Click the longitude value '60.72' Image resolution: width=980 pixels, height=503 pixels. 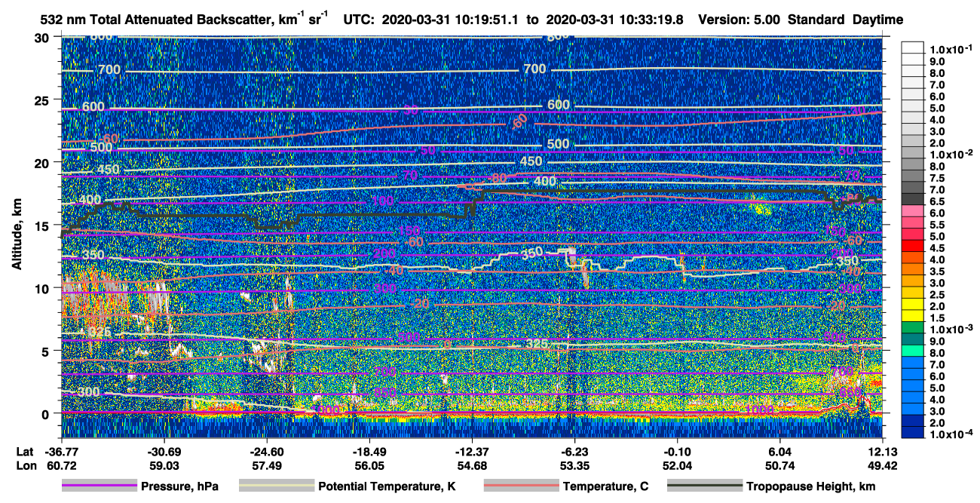pos(61,465)
